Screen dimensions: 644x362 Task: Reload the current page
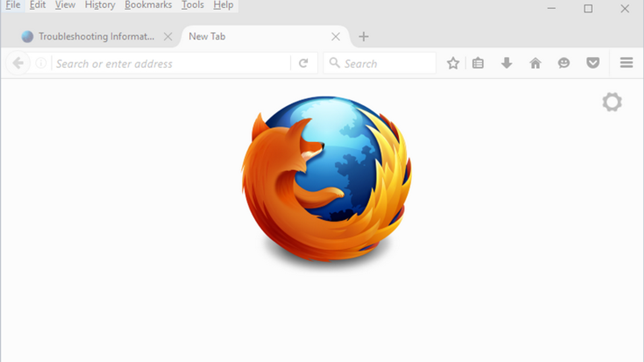coord(303,63)
